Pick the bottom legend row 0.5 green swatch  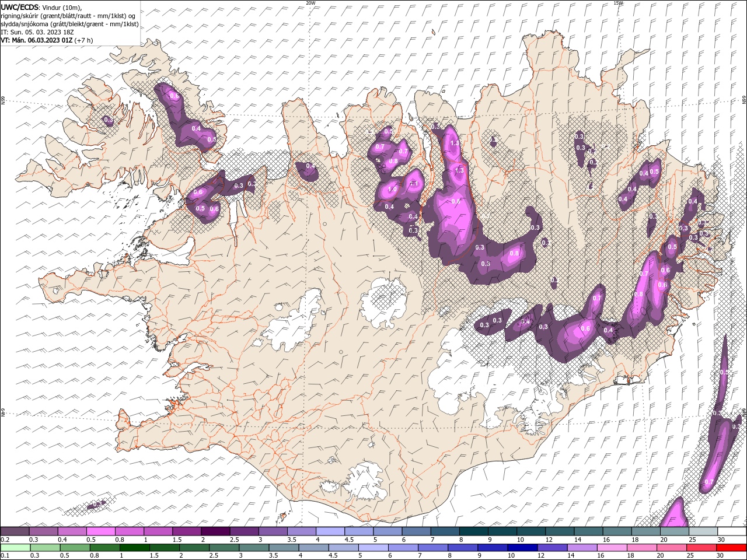tap(75, 548)
